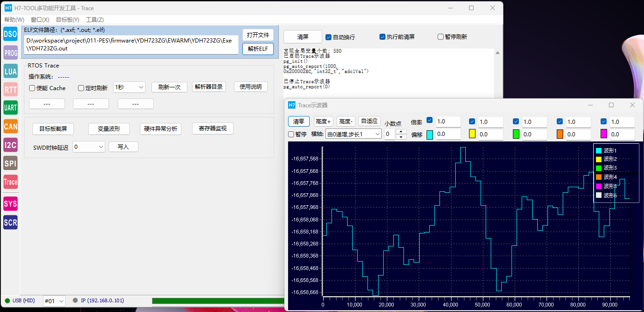Select the CAN bus sidebar icon
Image resolution: width=644 pixels, height=312 pixels.
click(x=10, y=126)
